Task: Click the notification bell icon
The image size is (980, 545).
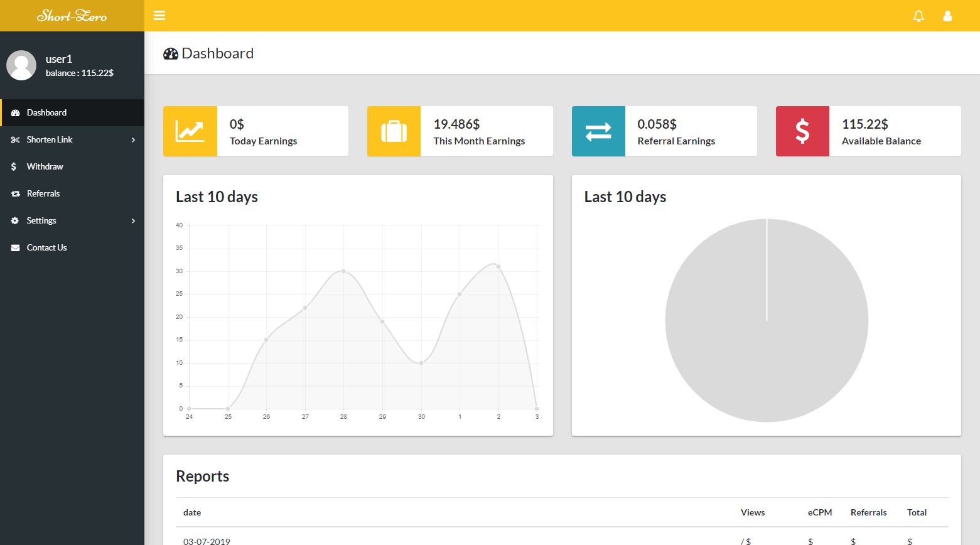Action: (x=918, y=16)
